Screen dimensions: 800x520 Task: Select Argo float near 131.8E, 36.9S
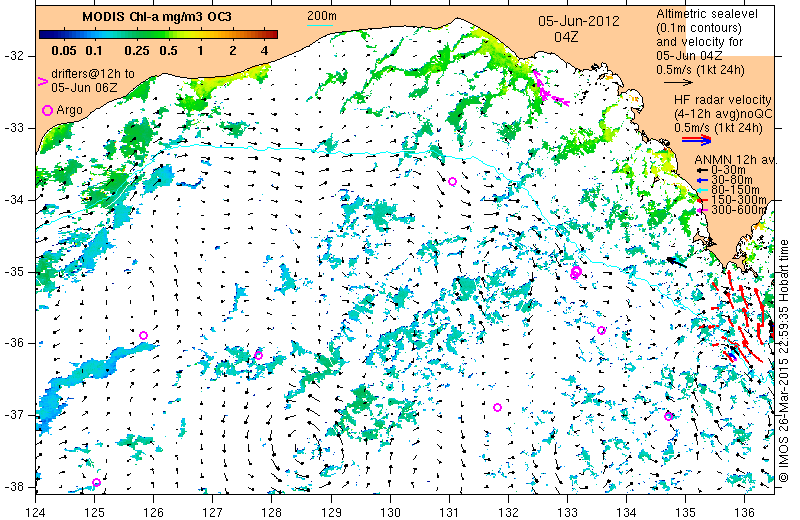pyautogui.click(x=497, y=407)
